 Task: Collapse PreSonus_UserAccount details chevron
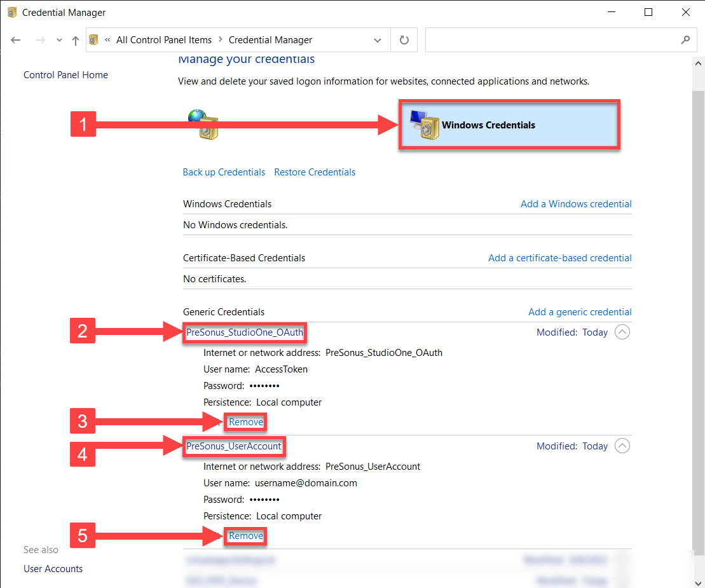[622, 446]
